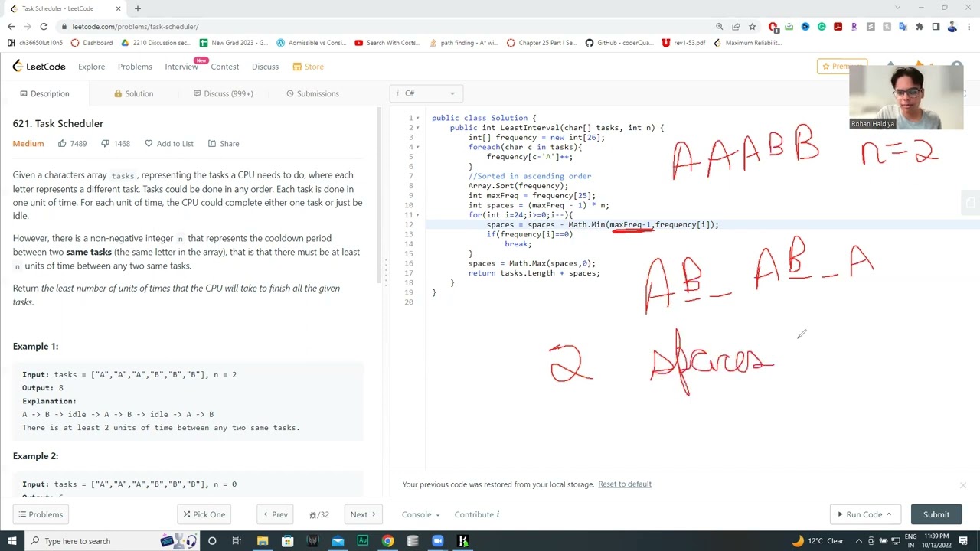Open the Problems navigation item
Viewport: 980px width, 551px height.
135,67
